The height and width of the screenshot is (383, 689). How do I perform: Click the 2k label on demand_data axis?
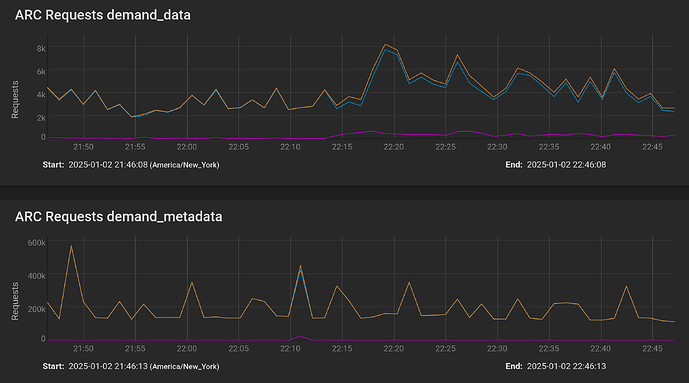[41, 118]
